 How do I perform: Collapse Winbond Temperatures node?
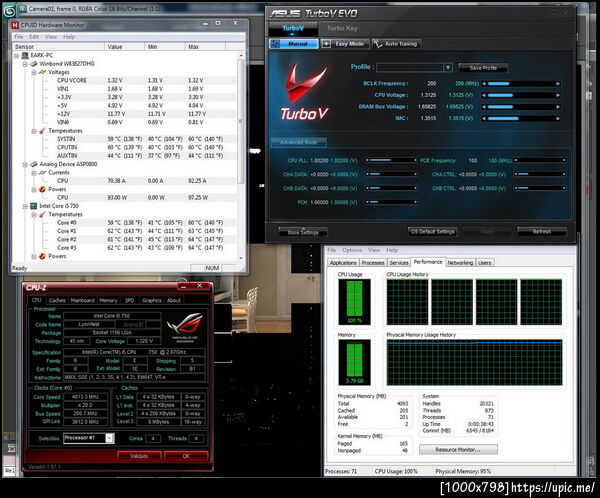[34, 131]
